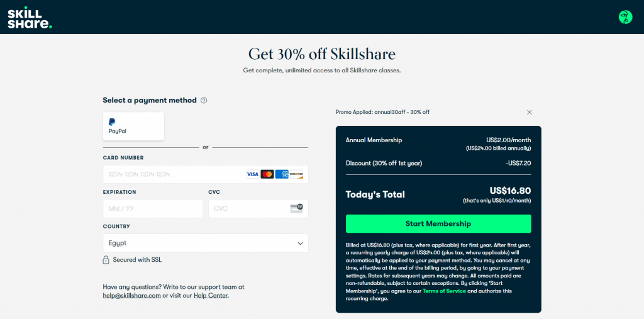Expand the Country list chevron arrow
Viewport: 644px width, 319px height.
(300, 243)
